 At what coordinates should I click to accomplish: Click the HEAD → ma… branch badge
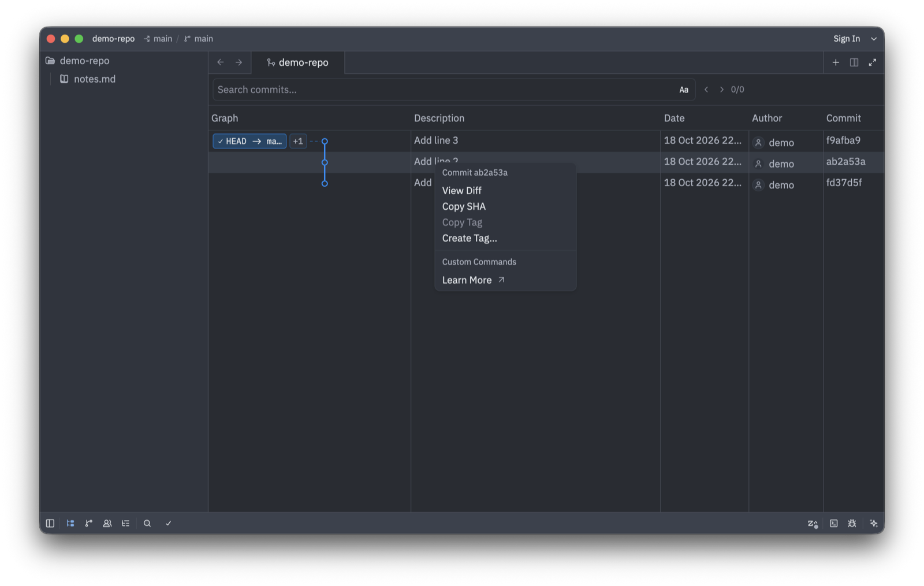249,141
